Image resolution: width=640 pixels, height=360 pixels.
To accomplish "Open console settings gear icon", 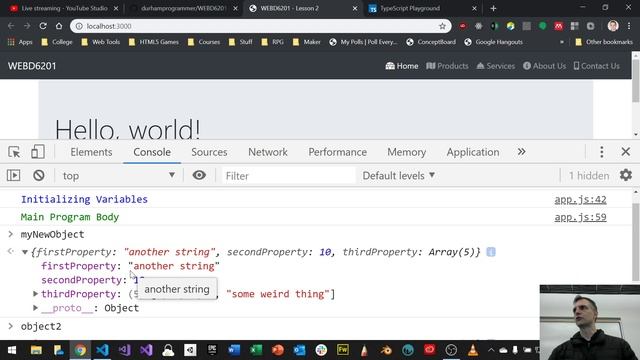I will pyautogui.click(x=626, y=175).
